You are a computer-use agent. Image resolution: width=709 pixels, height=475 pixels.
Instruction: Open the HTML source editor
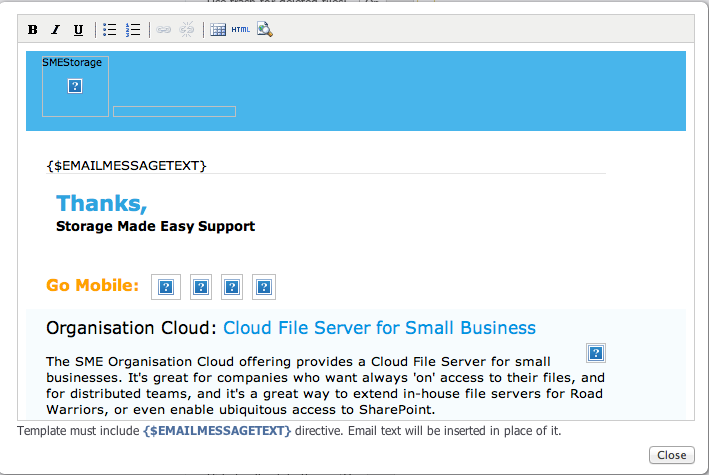241,30
